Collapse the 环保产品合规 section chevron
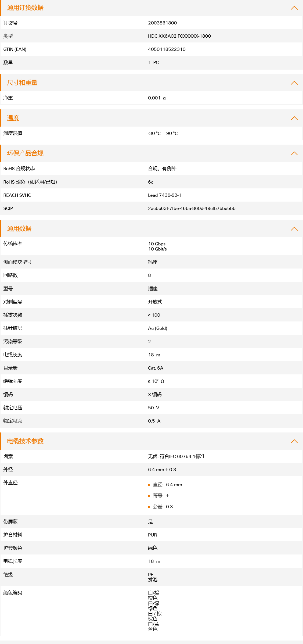Viewport: 303px width, 644px height. coord(294,153)
